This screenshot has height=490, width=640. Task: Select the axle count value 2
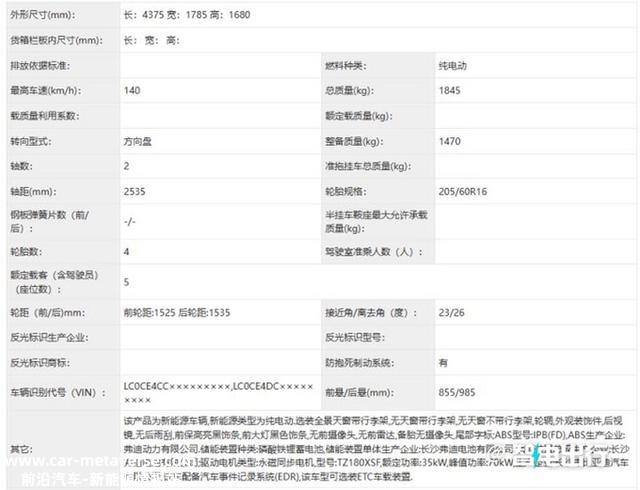tap(127, 166)
